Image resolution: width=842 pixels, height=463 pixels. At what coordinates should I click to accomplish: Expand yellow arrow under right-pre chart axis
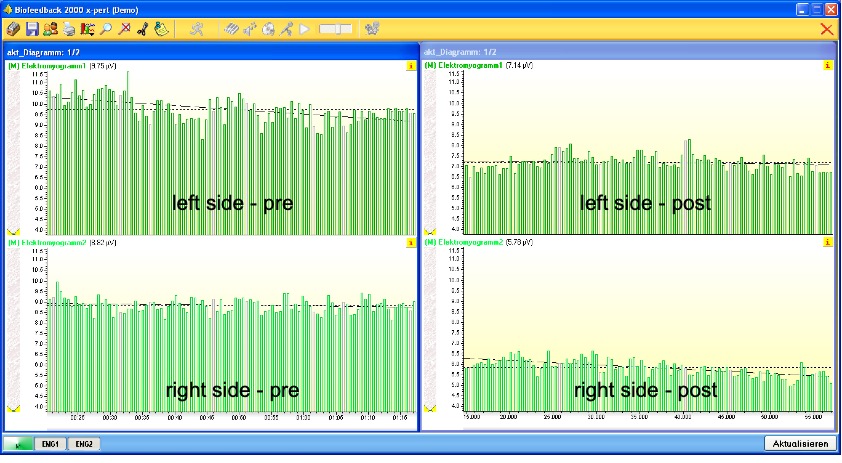13,408
